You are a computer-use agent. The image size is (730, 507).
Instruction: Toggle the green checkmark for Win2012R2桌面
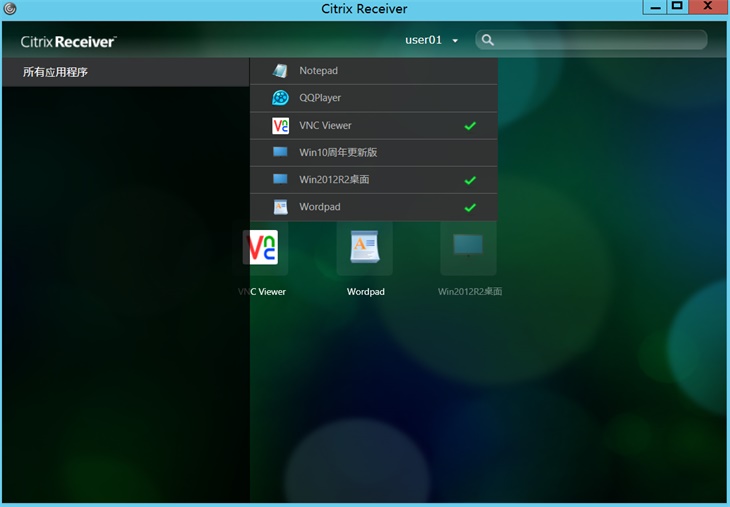point(470,180)
